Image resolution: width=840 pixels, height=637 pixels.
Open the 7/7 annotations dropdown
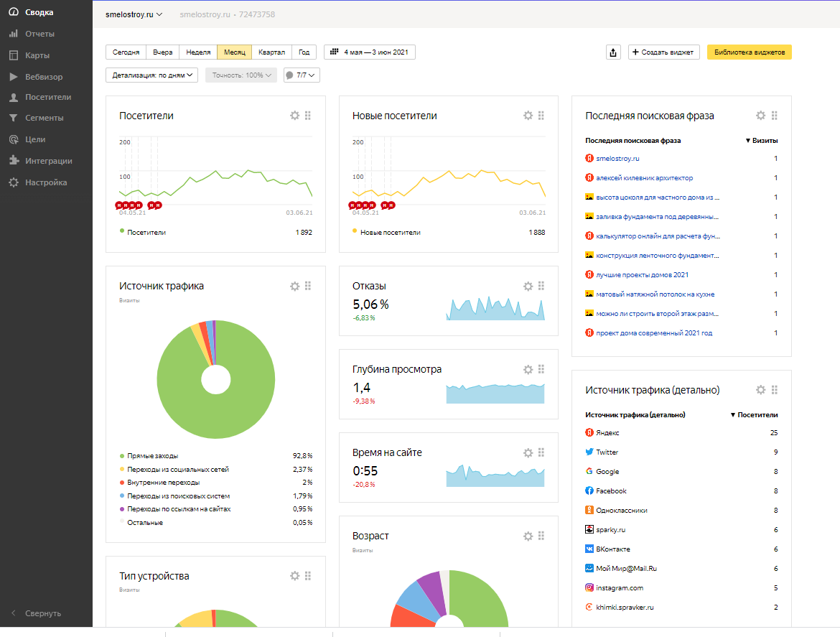pos(302,75)
